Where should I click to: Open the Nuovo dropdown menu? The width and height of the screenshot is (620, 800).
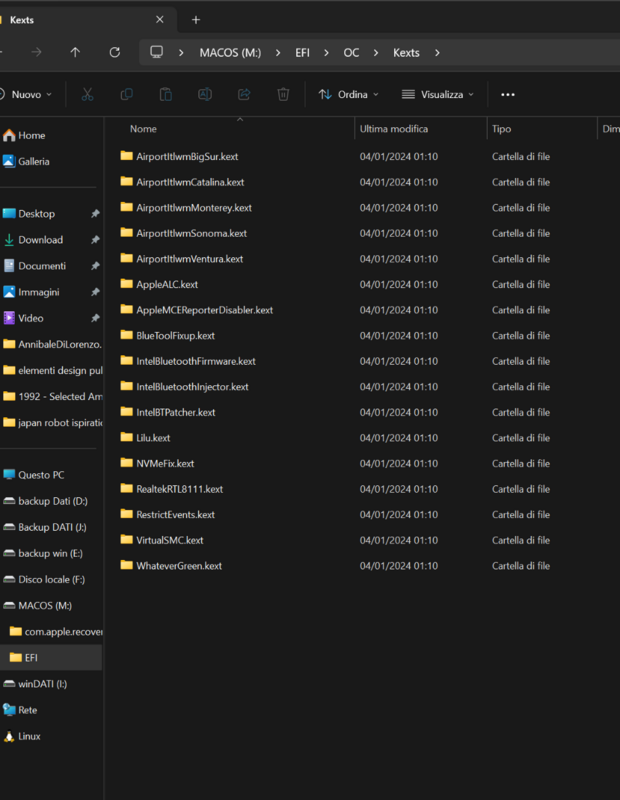point(27,94)
